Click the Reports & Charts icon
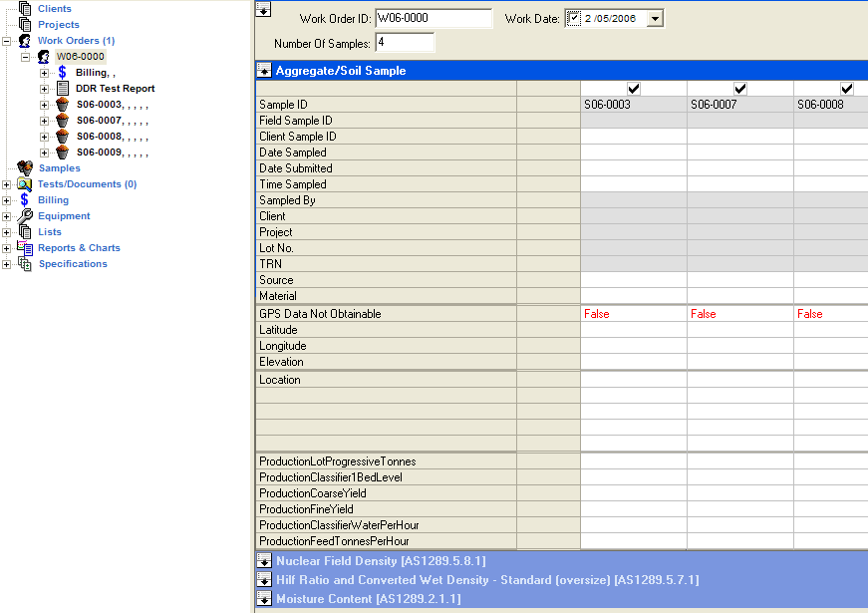 coord(25,248)
